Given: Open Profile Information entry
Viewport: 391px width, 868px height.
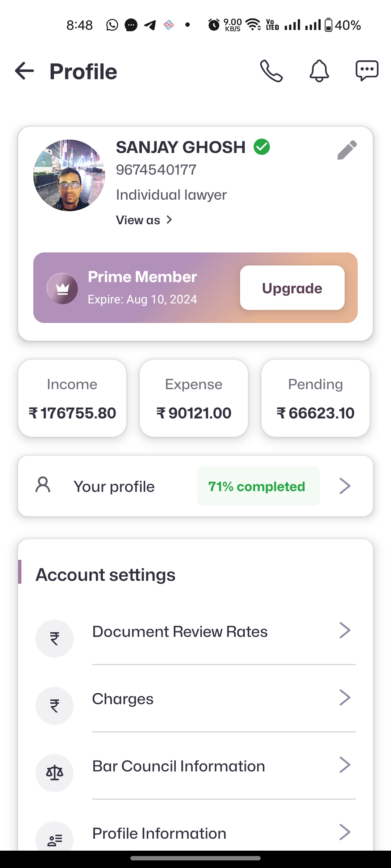Looking at the screenshot, I should tap(159, 833).
